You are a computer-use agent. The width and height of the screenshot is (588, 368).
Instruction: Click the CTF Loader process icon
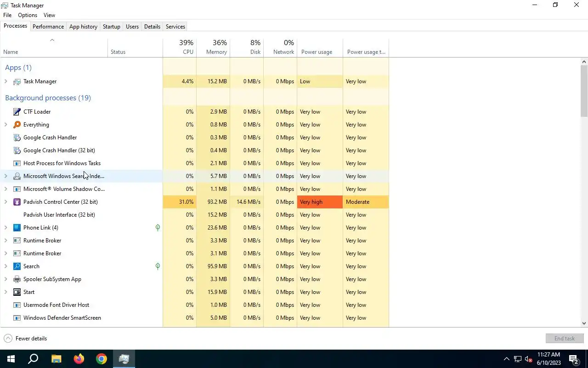tap(17, 112)
